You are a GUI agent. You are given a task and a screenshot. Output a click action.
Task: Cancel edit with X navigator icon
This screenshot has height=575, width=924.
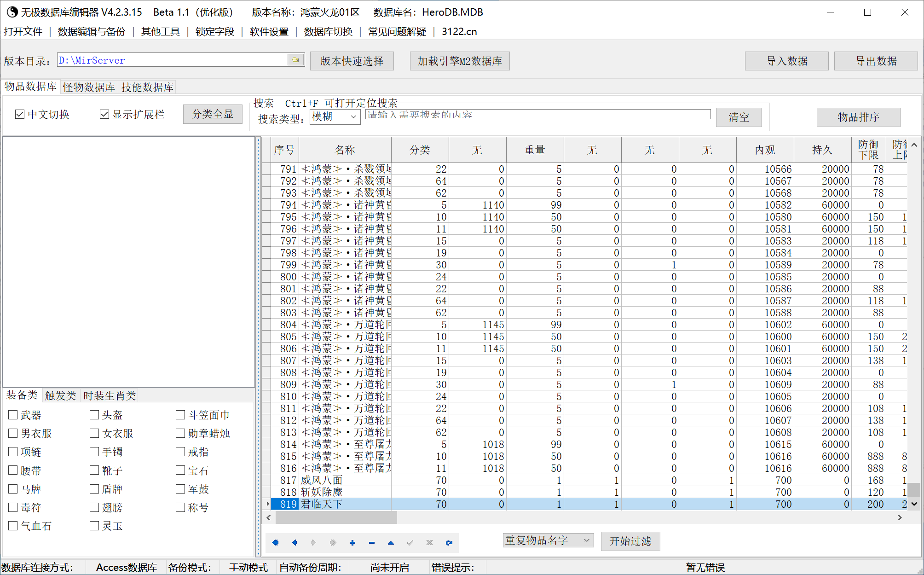point(429,543)
